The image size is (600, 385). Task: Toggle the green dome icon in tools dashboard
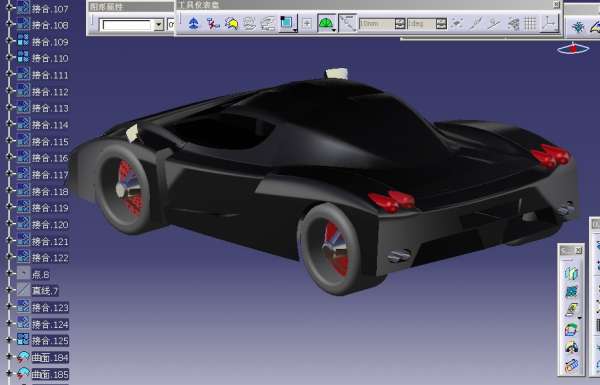point(326,23)
